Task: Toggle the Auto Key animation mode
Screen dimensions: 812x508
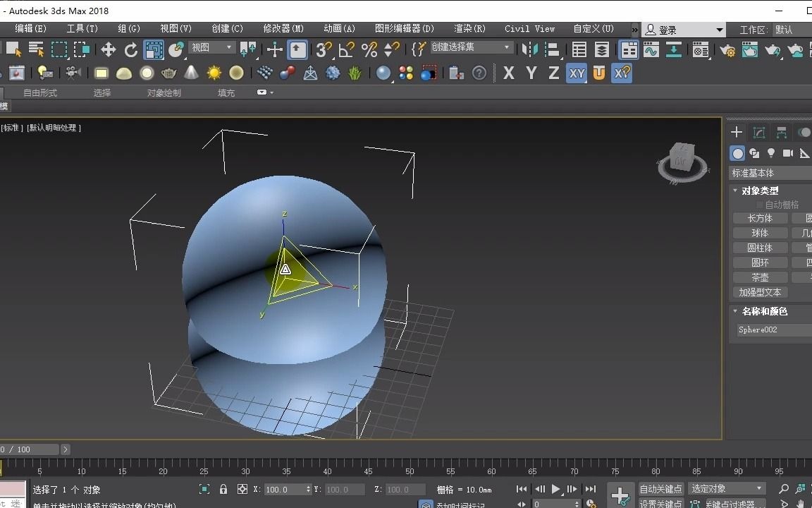Action: point(660,489)
